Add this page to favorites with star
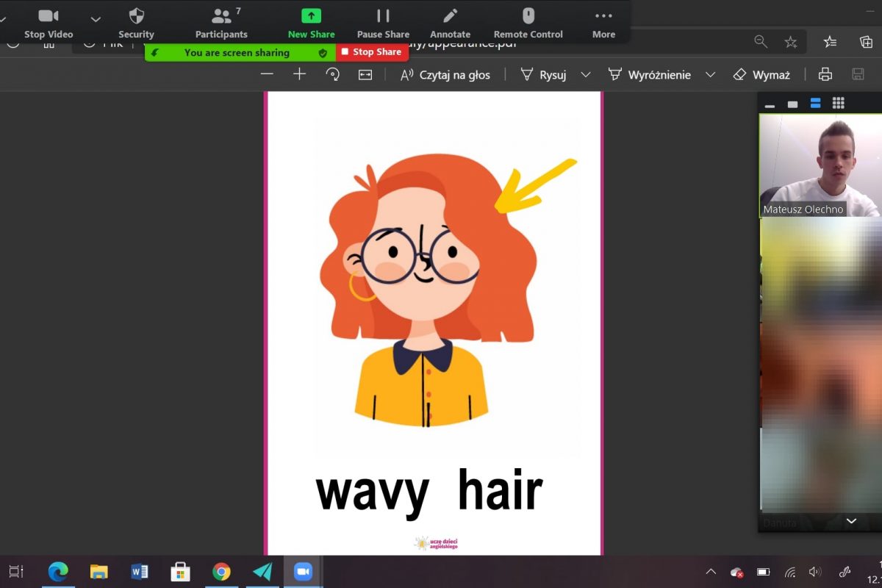Screen dimensions: 882x588 [x=791, y=42]
